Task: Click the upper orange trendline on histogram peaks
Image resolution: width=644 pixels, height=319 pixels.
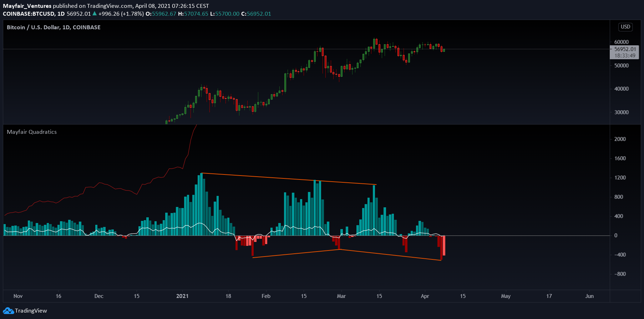Action: [x=289, y=179]
